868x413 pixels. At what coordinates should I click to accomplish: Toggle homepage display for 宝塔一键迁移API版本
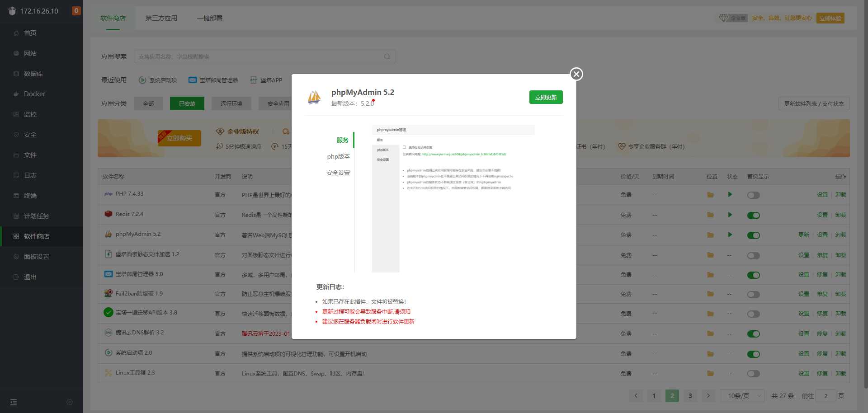click(x=754, y=314)
